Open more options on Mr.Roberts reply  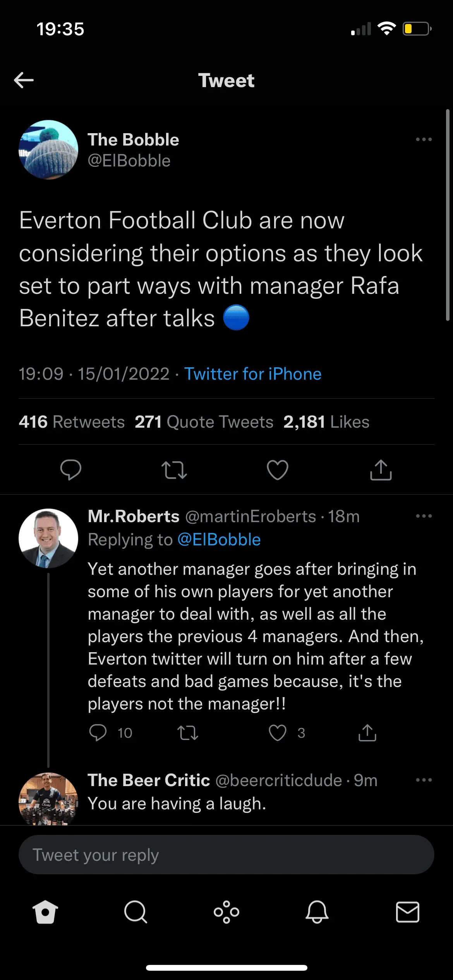coord(424,516)
